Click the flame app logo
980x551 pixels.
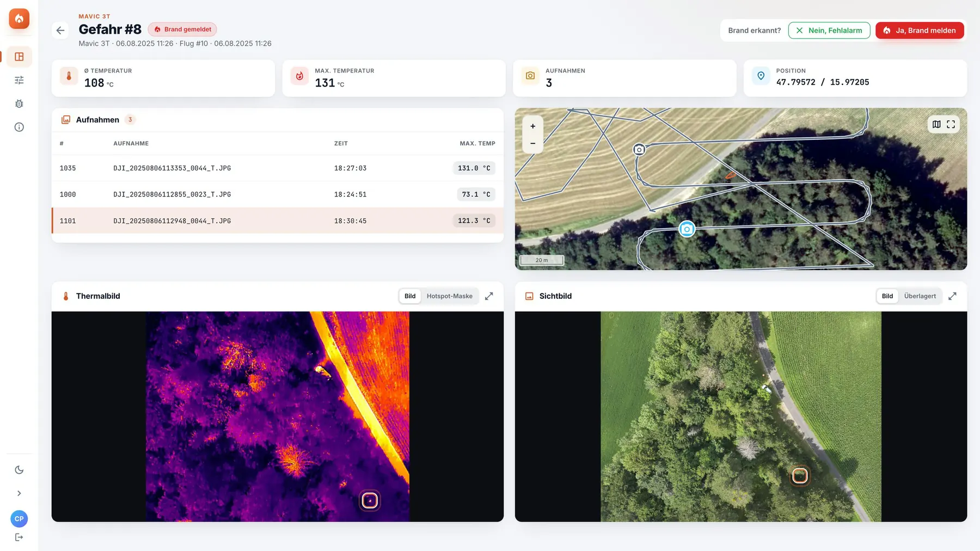[19, 19]
